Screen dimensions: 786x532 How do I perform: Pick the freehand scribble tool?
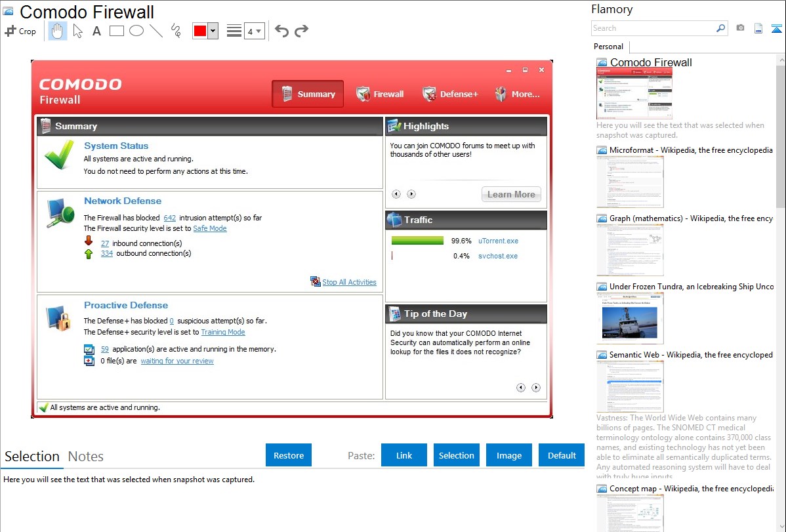click(176, 31)
